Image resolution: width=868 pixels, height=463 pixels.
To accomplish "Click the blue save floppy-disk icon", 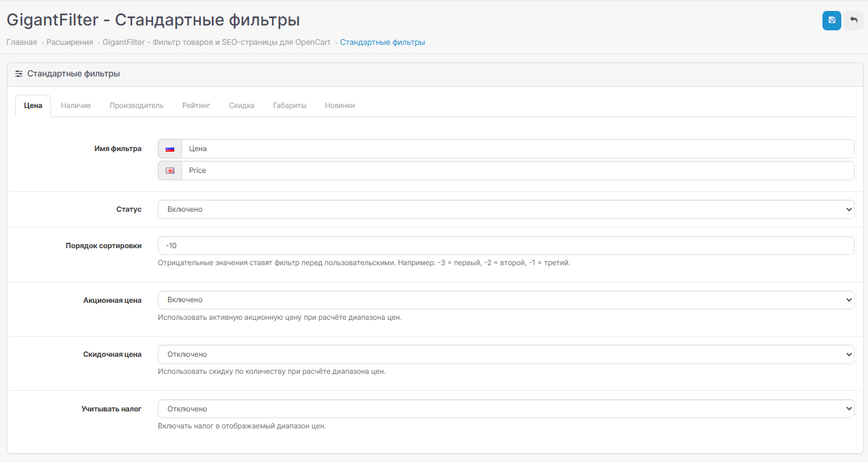I will tap(832, 20).
